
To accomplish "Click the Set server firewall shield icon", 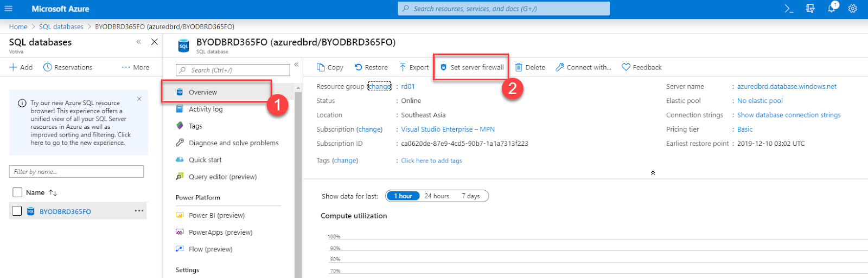I will coord(443,67).
